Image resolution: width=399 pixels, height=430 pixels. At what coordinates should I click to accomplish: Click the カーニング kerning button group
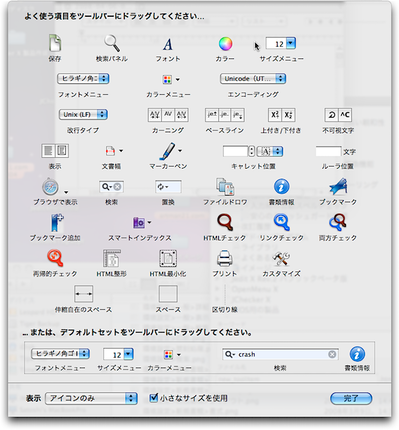(168, 115)
